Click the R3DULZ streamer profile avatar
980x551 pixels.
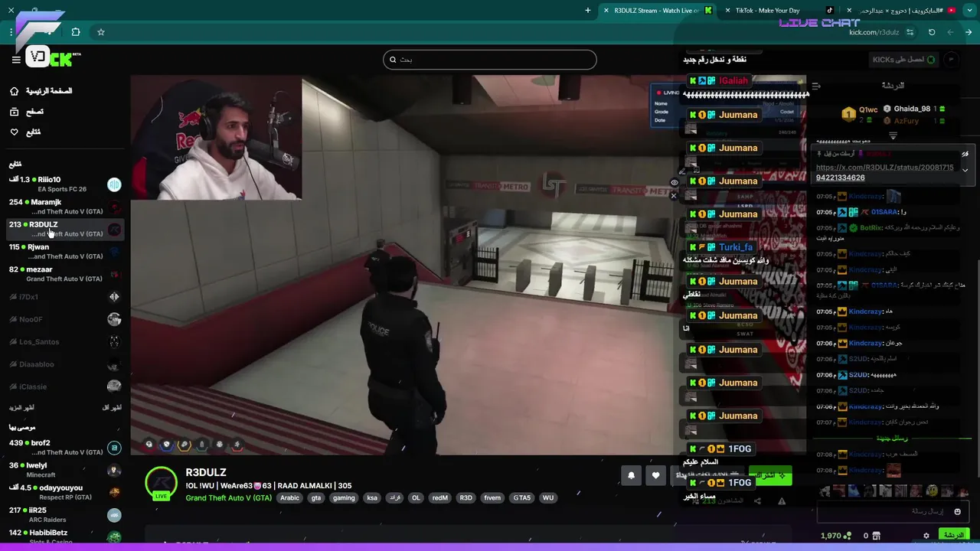[161, 483]
